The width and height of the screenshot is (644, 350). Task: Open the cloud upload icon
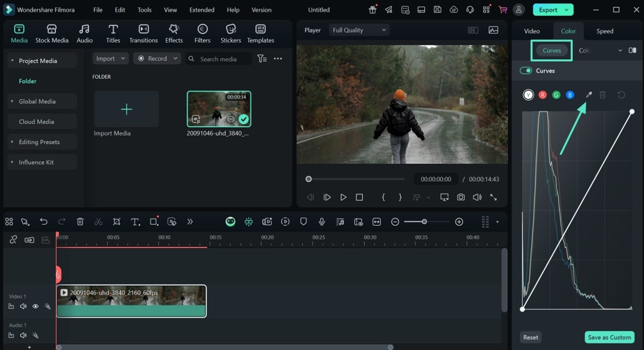click(454, 10)
